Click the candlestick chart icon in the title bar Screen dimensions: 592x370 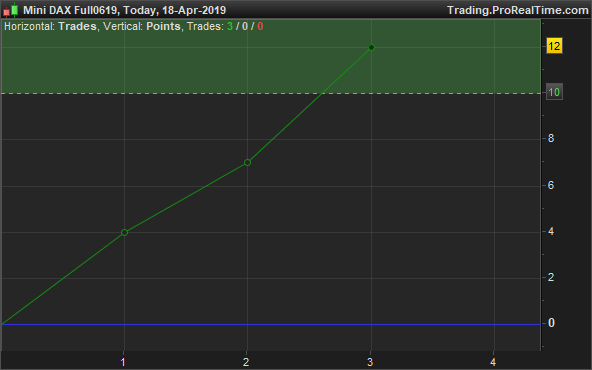click(x=11, y=10)
